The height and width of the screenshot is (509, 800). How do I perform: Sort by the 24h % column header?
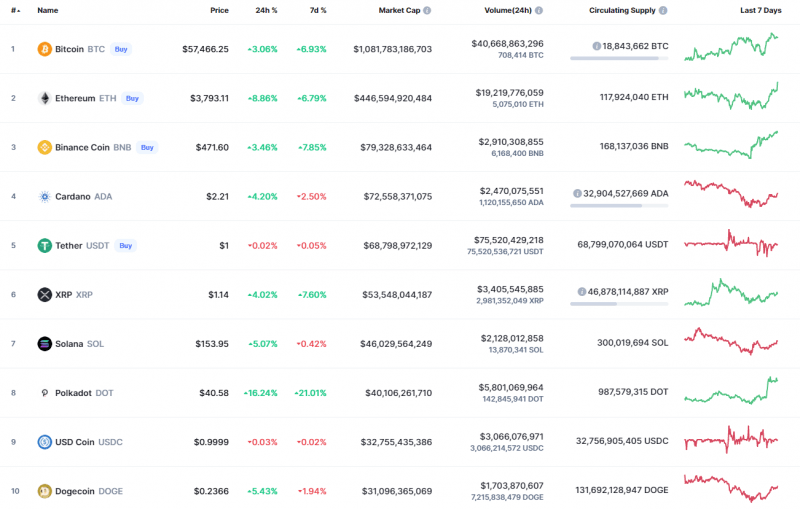click(266, 10)
